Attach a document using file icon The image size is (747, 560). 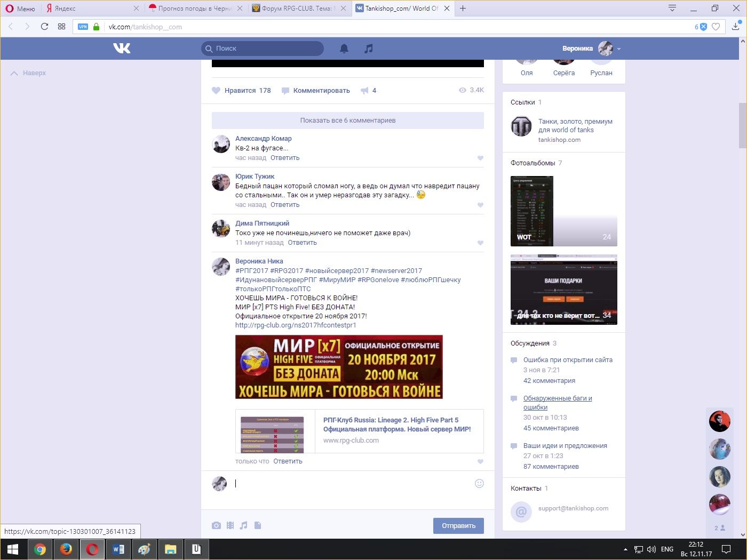tap(258, 525)
